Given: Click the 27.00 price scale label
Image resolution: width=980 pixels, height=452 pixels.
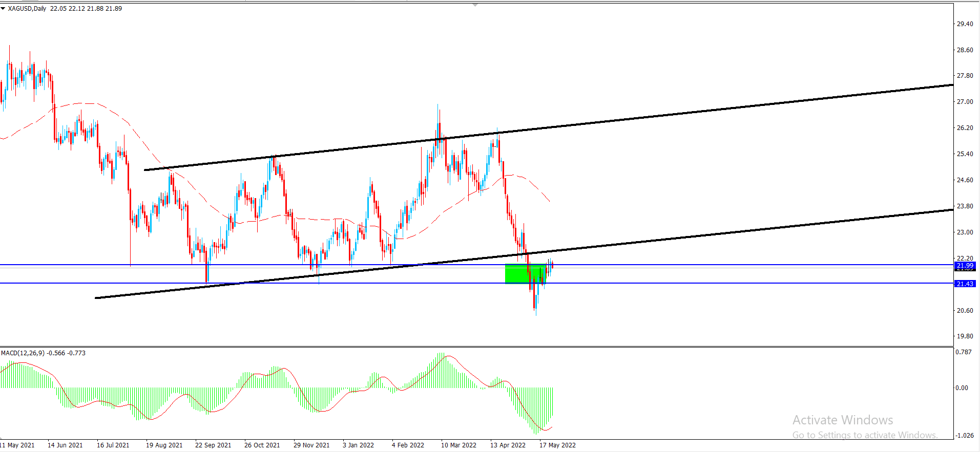Looking at the screenshot, I should click(965, 102).
